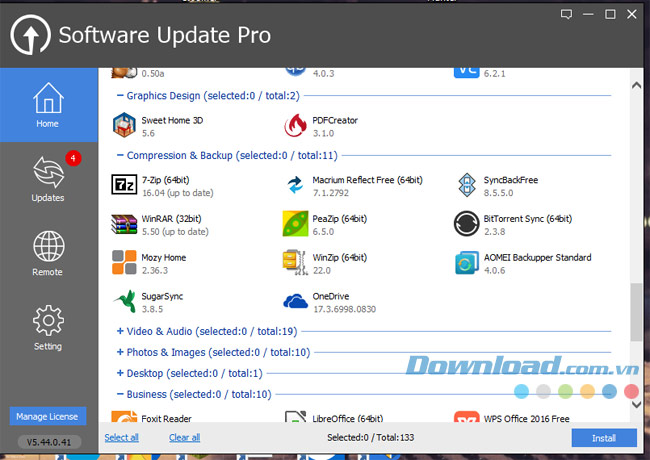Select the SugarSync hummingbird icon
This screenshot has height=460, width=650.
point(125,301)
